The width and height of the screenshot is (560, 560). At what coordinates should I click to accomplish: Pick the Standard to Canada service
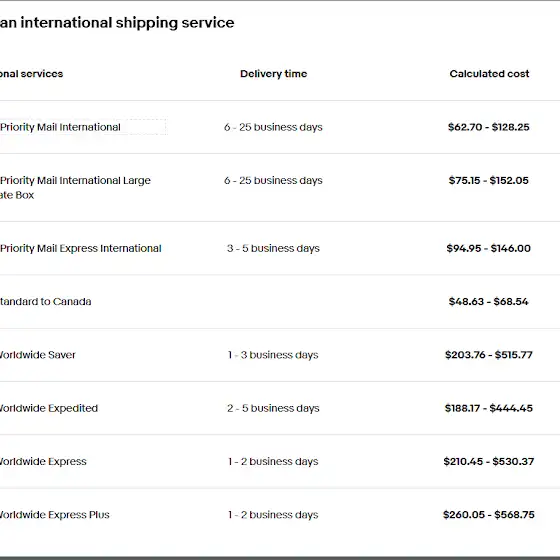coord(280,301)
